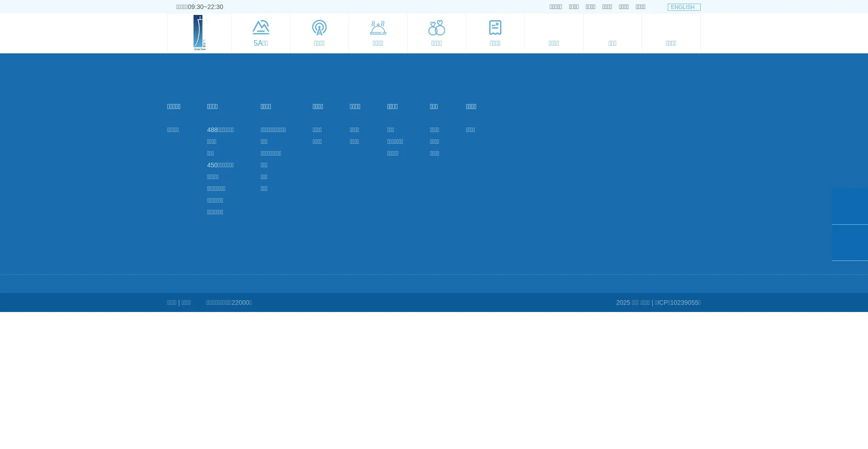Click the leftmost sitemap column heading
868x449 pixels.
point(174,107)
